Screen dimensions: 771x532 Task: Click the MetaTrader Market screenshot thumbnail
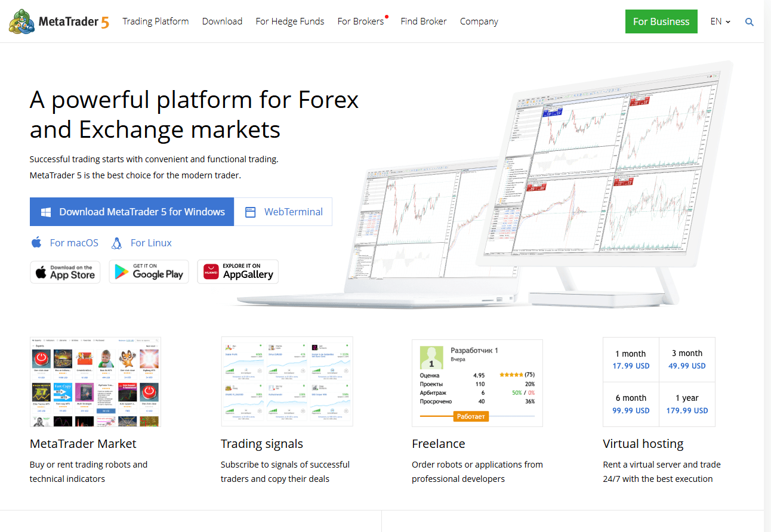point(95,382)
